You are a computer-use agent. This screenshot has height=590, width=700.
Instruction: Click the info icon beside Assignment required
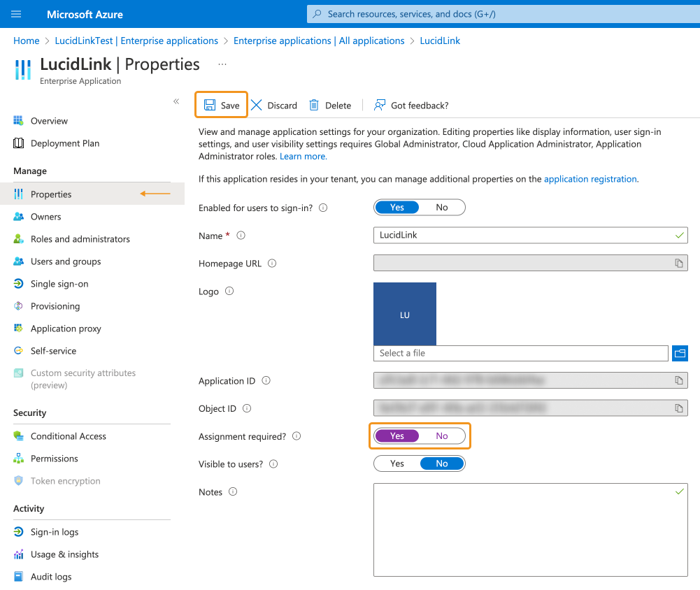click(x=297, y=436)
